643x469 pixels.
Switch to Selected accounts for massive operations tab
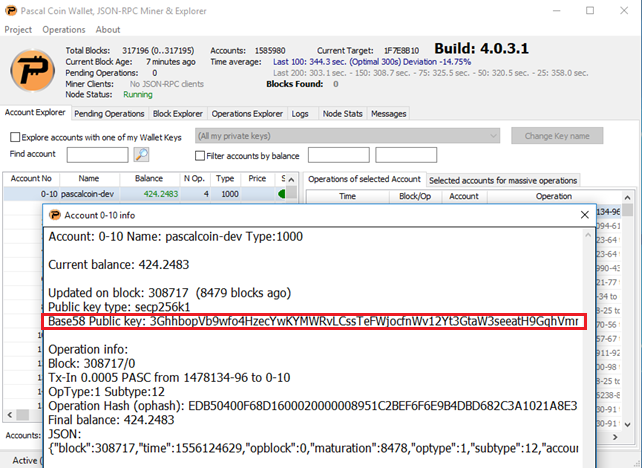point(503,180)
